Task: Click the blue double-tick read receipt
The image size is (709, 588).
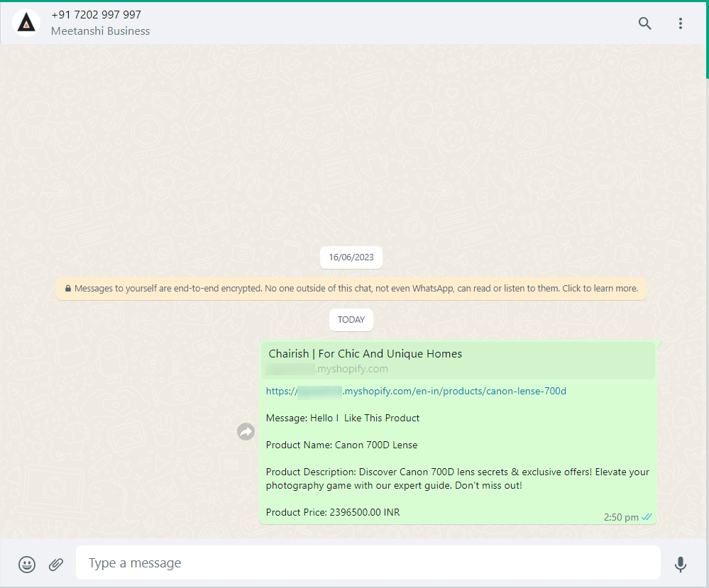Action: point(647,516)
